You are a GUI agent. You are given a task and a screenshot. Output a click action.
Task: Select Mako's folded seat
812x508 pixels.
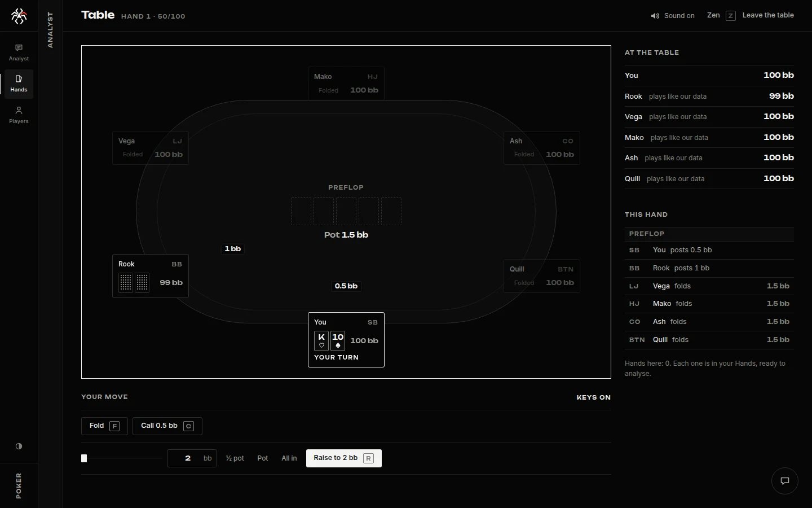coord(346,84)
